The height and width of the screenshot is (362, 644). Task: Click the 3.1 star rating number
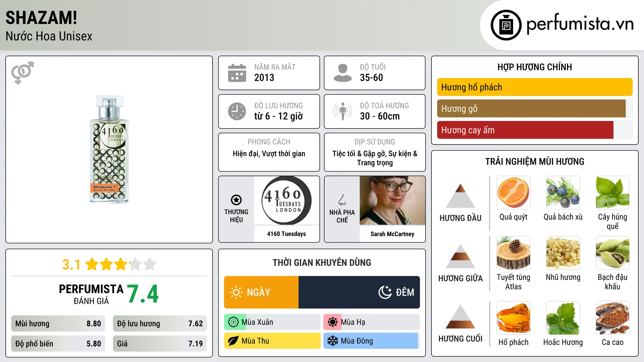pos(71,265)
